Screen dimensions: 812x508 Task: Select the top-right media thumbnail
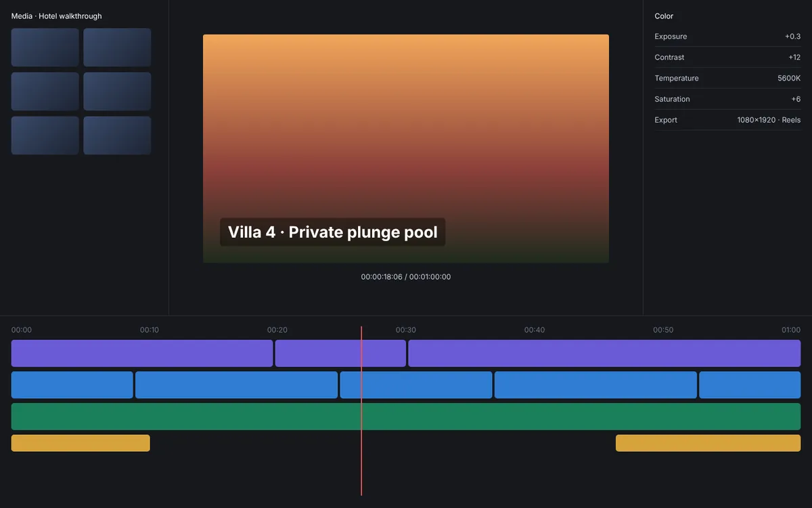tap(117, 47)
